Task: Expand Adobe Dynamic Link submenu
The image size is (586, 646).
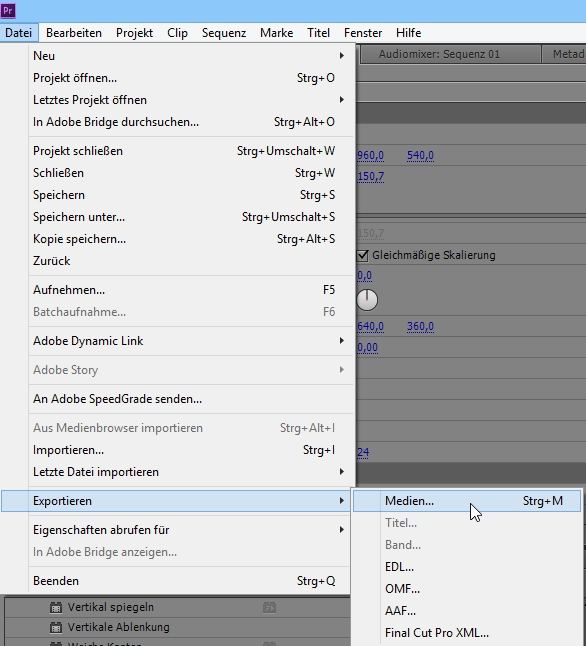Action: [x=188, y=341]
